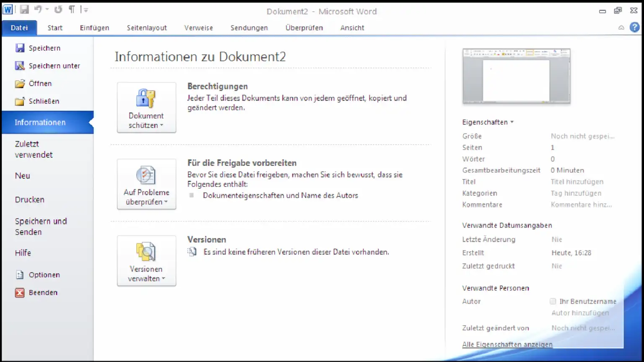This screenshot has width=644, height=362.
Task: Click the Öffnen folder icon
Action: 20,84
